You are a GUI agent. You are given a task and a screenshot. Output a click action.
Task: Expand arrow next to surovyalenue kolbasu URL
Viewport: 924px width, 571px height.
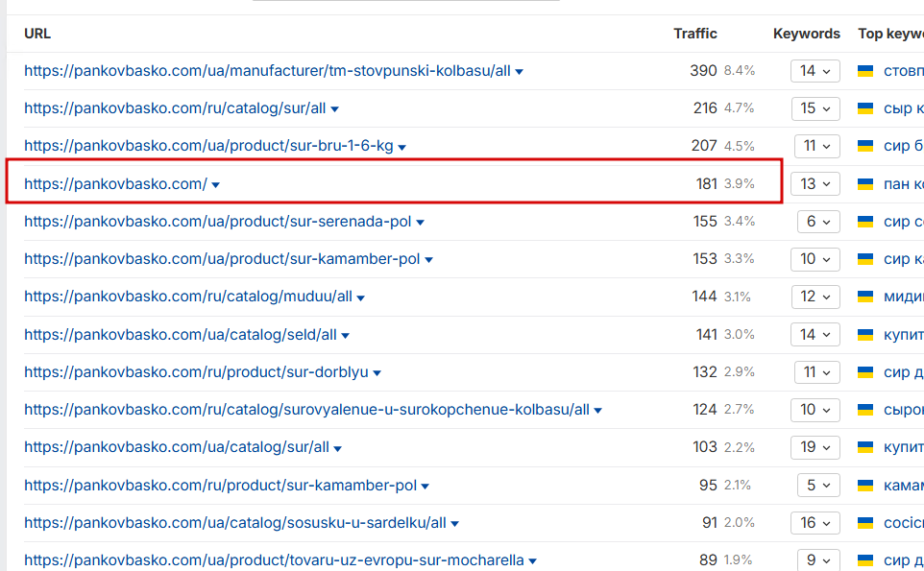598,411
